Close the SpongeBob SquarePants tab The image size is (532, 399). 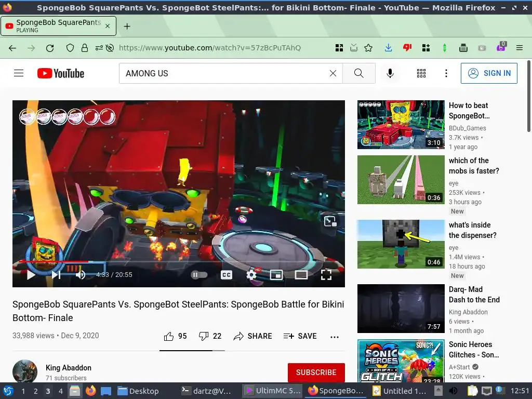point(108,26)
